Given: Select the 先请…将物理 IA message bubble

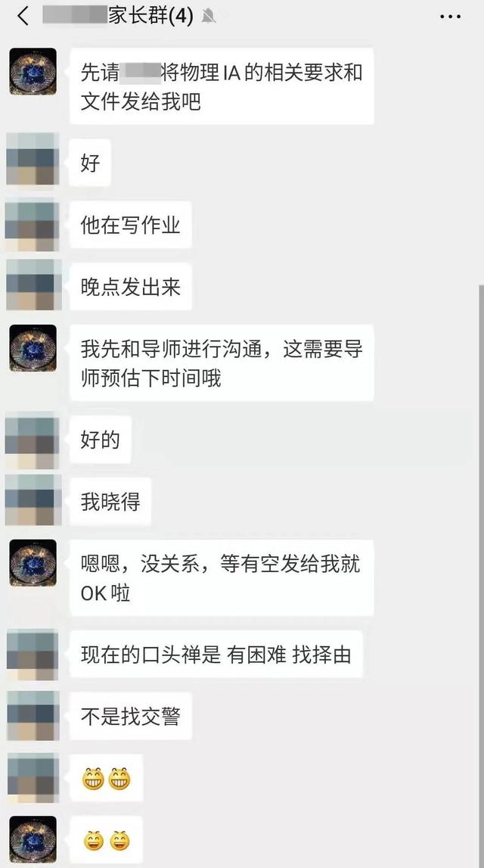Looking at the screenshot, I should point(222,86).
